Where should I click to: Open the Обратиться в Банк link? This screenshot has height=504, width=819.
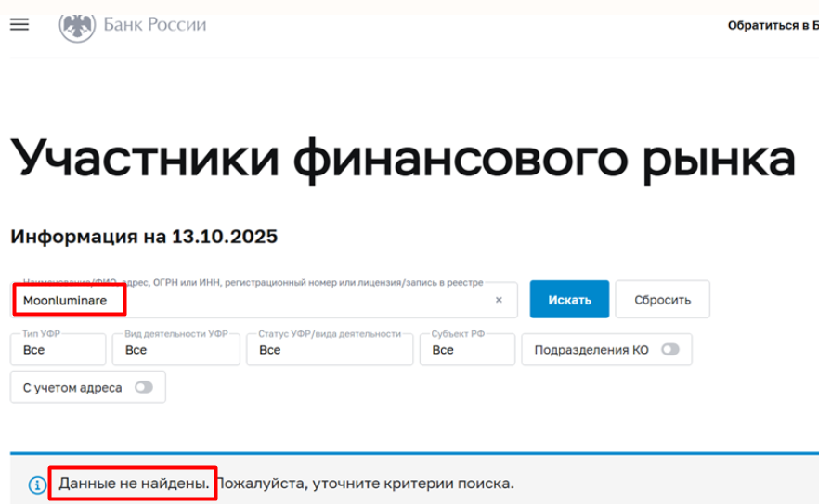(x=773, y=26)
